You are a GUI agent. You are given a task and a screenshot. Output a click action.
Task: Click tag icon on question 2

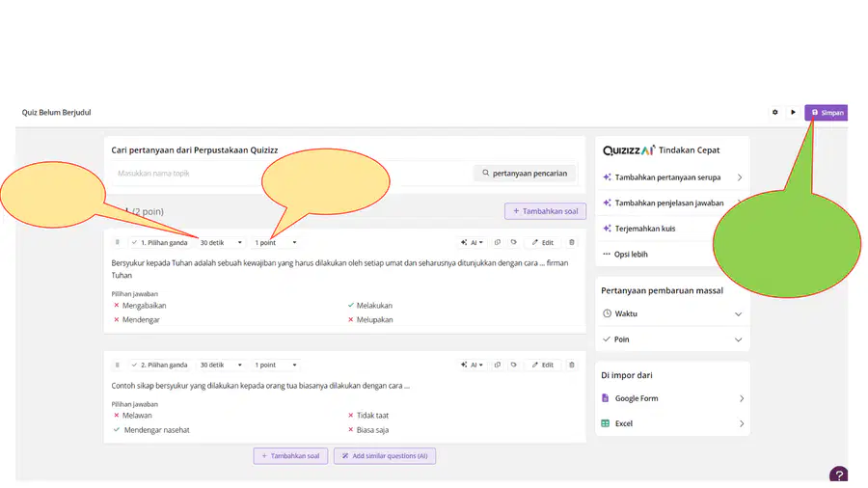(514, 365)
